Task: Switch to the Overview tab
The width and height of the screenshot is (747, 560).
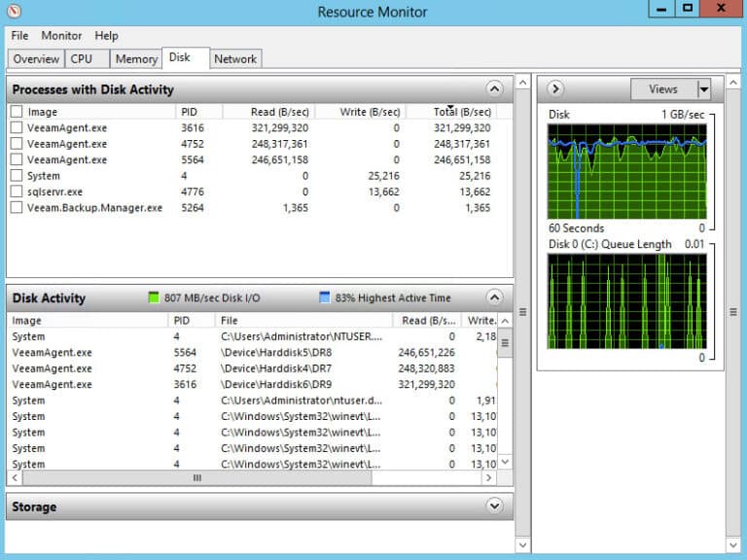Action: (x=36, y=59)
